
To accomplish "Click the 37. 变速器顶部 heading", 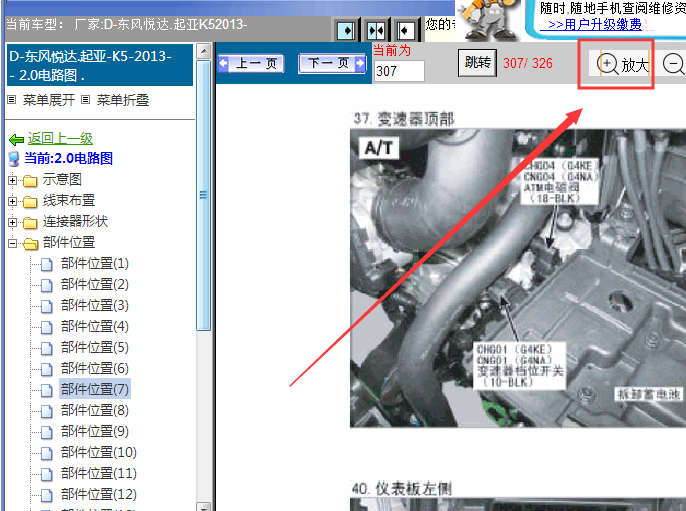I will click(403, 119).
